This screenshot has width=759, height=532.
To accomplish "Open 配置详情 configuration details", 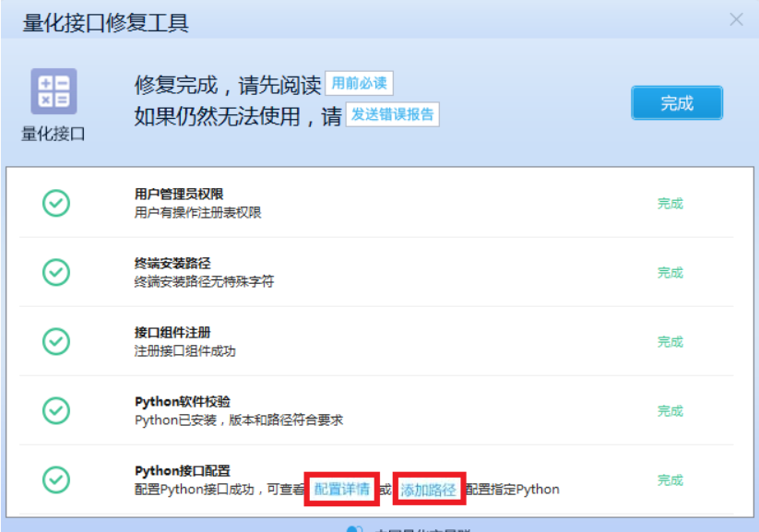I will click(x=343, y=490).
